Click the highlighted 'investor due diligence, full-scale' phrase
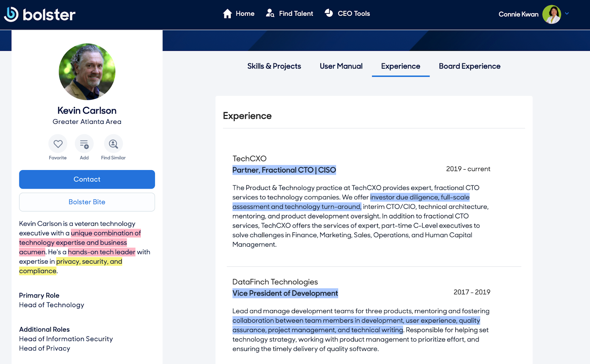Image resolution: width=590 pixels, height=364 pixels. [420, 197]
